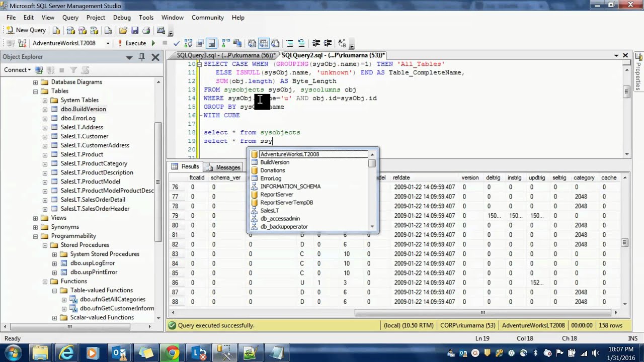Open the Windows Start menu
This screenshot has width=644, height=362.
point(13,352)
